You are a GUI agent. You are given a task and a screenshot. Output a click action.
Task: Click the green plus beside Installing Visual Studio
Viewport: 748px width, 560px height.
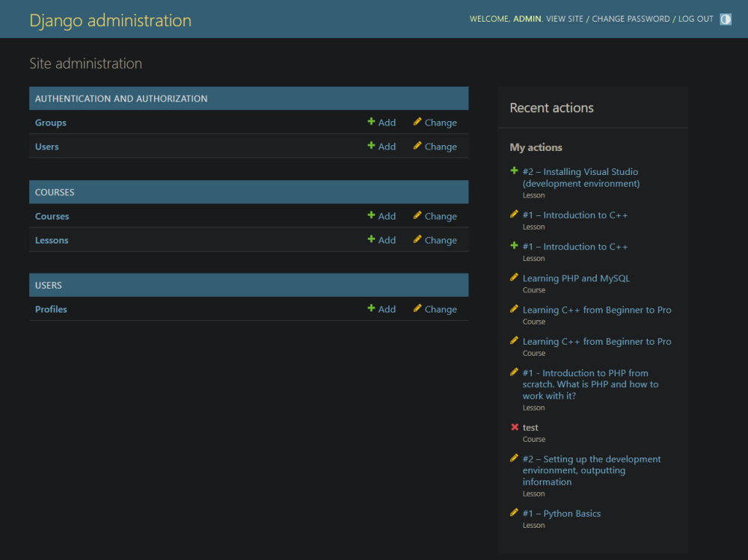tap(514, 170)
